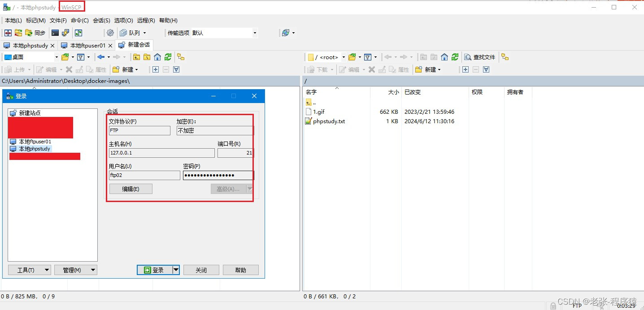Open the 命令(C) menu
The width and height of the screenshot is (644, 310).
pyautogui.click(x=80, y=20)
